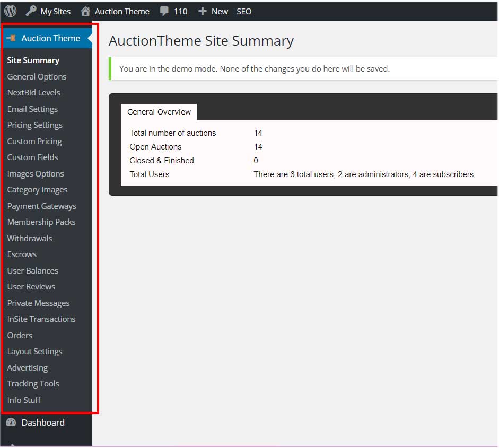
Task: Click the Auction Theme sidebar menu icon
Action: tap(12, 38)
